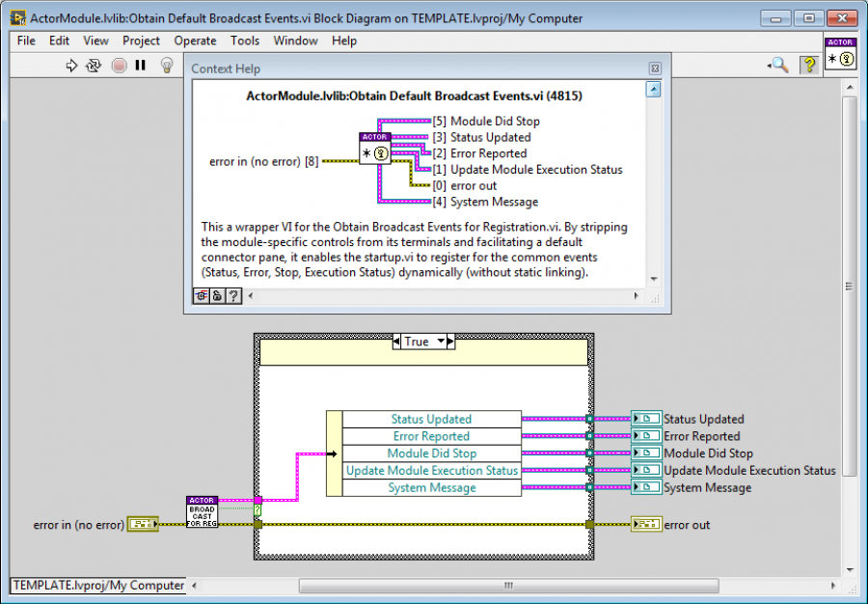The width and height of the screenshot is (868, 604).
Task: Click the Pause toolbar button
Action: 141,66
